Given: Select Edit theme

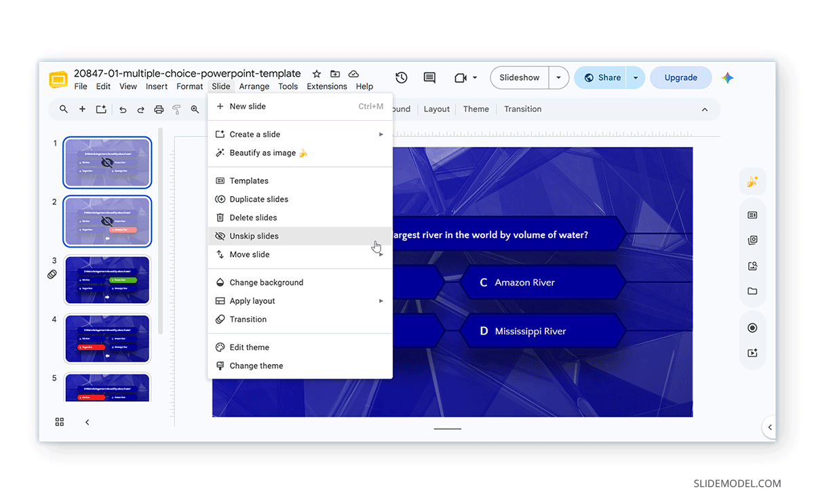Looking at the screenshot, I should [300, 347].
